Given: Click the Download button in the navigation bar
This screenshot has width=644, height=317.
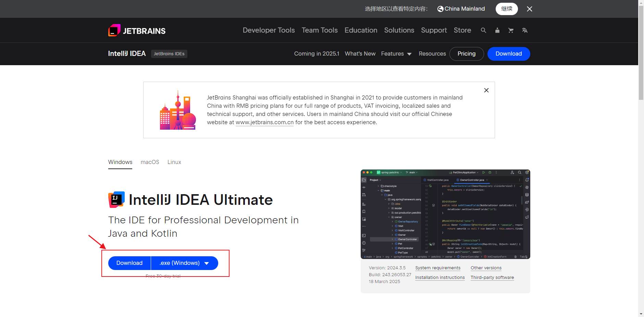Looking at the screenshot, I should [x=509, y=54].
